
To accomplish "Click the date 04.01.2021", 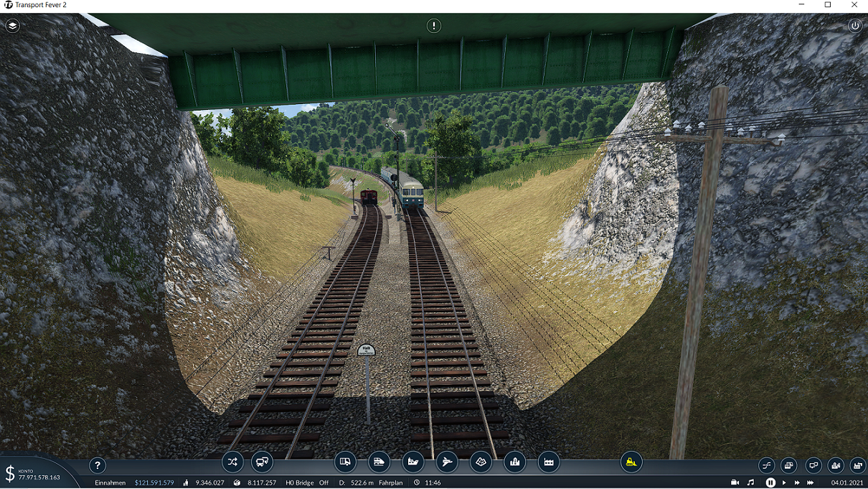I will tap(846, 483).
